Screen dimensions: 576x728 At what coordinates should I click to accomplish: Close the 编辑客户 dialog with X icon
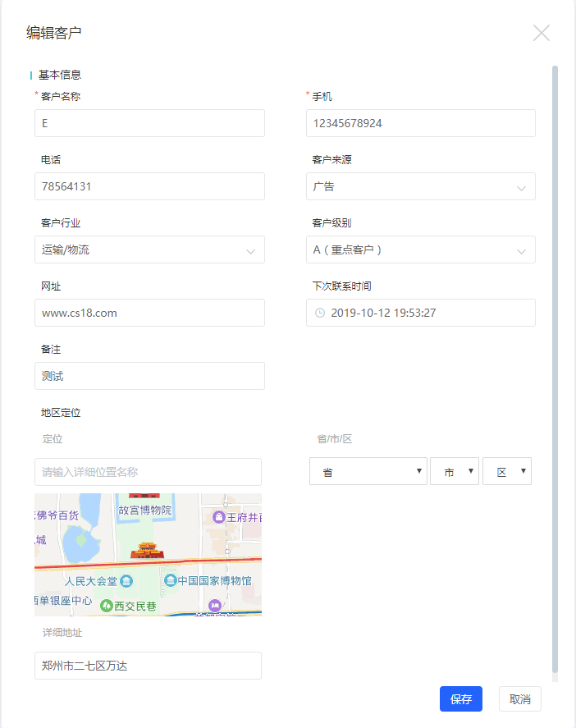[541, 33]
